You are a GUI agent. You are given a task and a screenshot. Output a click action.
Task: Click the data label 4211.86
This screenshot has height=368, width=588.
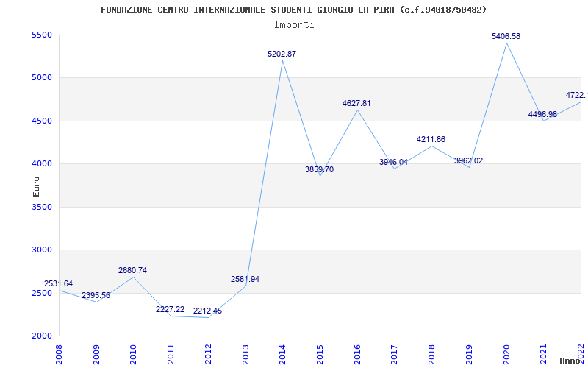click(431, 139)
